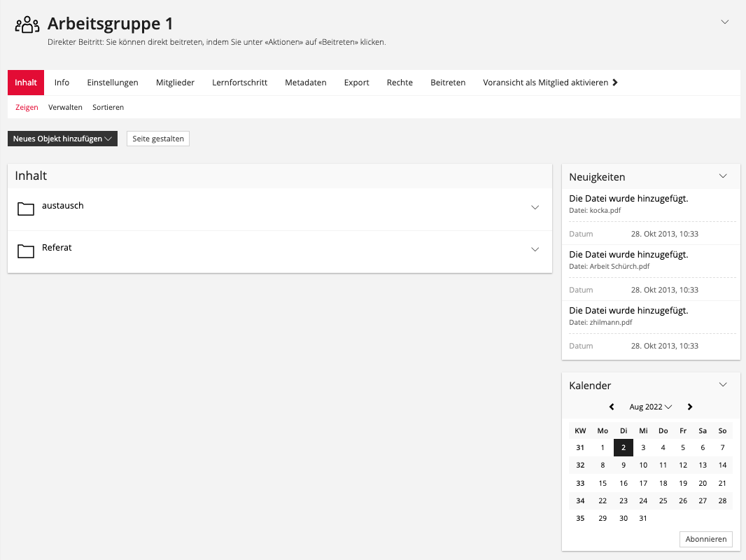Viewport: 746px width, 560px height.
Task: Expand actions menu for austausch folder
Action: click(x=535, y=207)
